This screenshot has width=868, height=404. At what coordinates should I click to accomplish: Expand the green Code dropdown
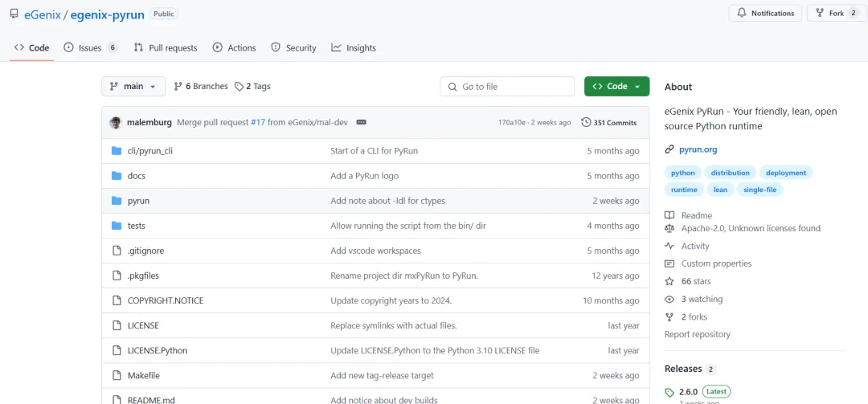(616, 87)
